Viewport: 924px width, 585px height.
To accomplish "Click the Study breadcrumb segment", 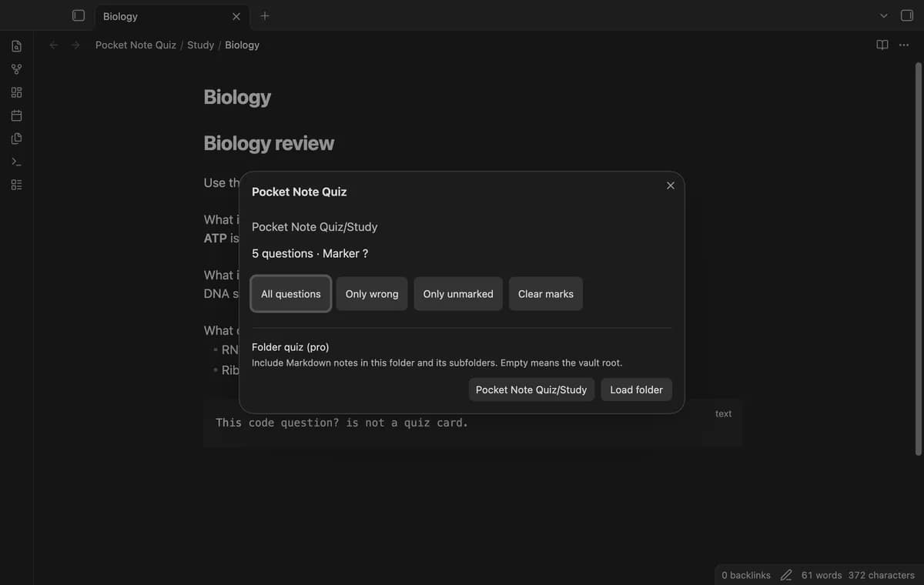I will [201, 45].
